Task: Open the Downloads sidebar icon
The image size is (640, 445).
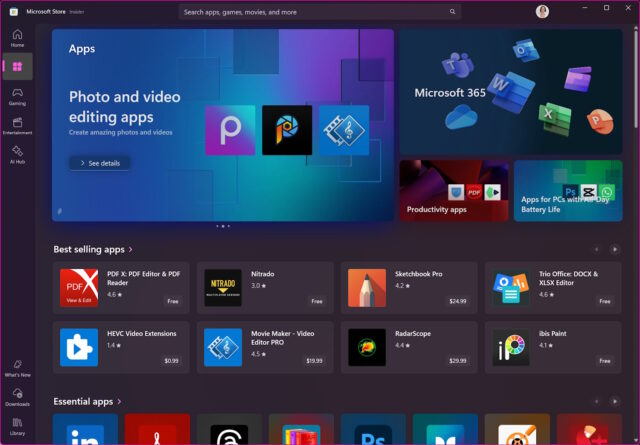Action: tap(17, 396)
